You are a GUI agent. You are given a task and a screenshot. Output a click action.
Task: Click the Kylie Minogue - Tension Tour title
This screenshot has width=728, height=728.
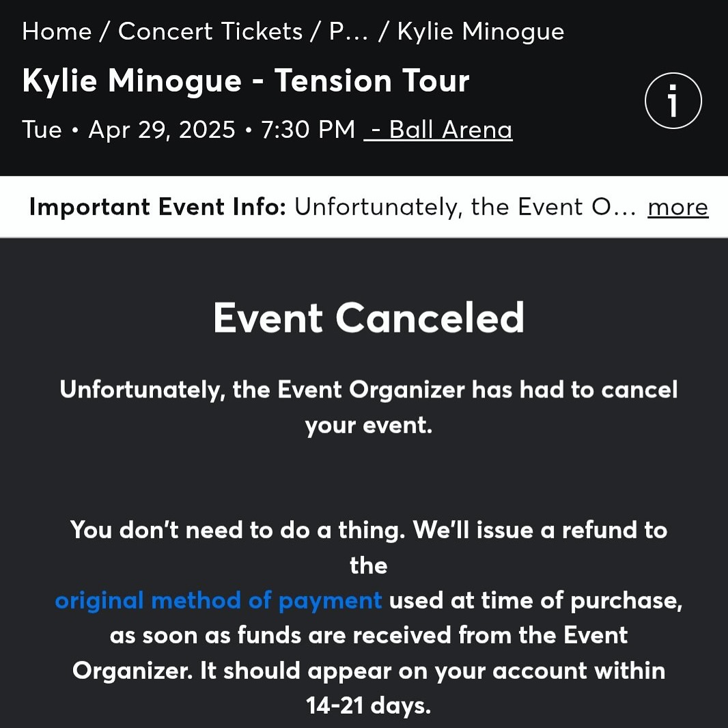tap(246, 81)
